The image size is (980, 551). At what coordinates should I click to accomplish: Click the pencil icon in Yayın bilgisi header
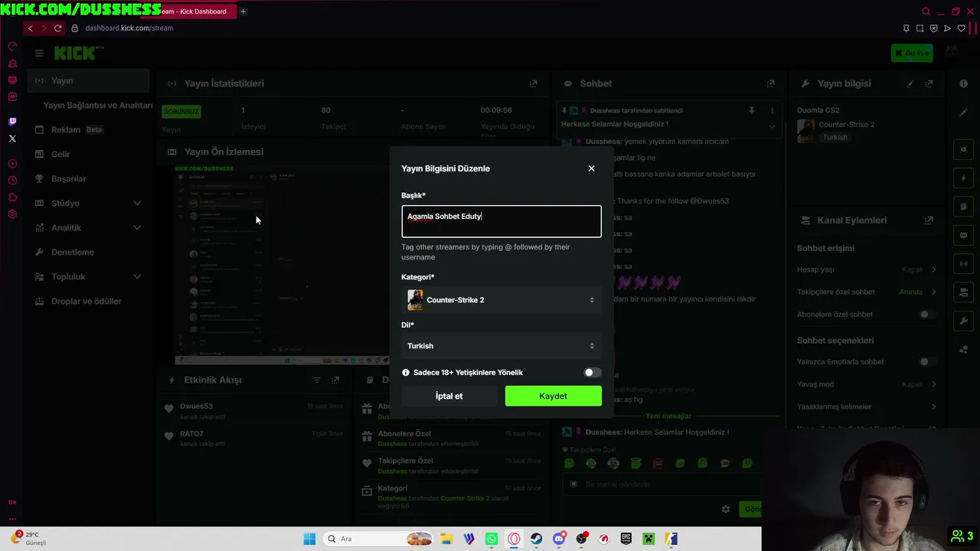point(910,83)
